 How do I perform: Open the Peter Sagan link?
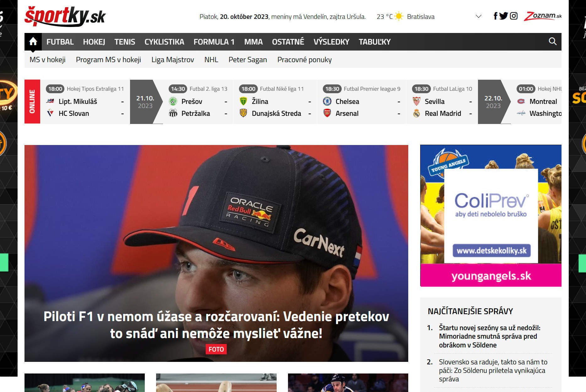(x=247, y=60)
